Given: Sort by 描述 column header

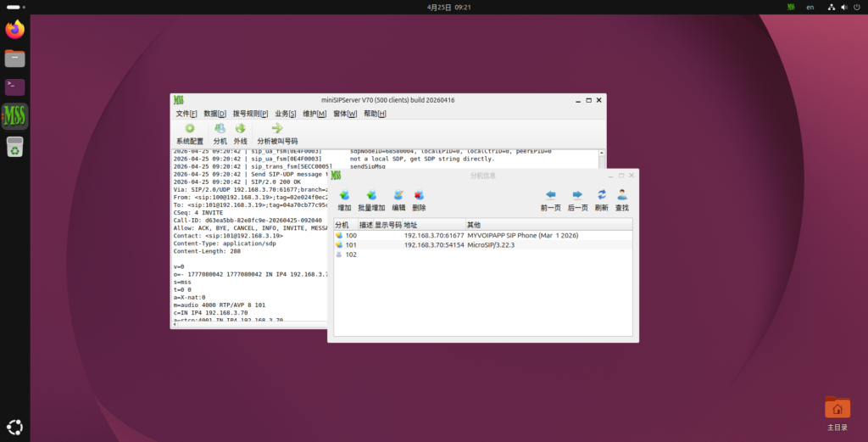Looking at the screenshot, I should coord(365,225).
